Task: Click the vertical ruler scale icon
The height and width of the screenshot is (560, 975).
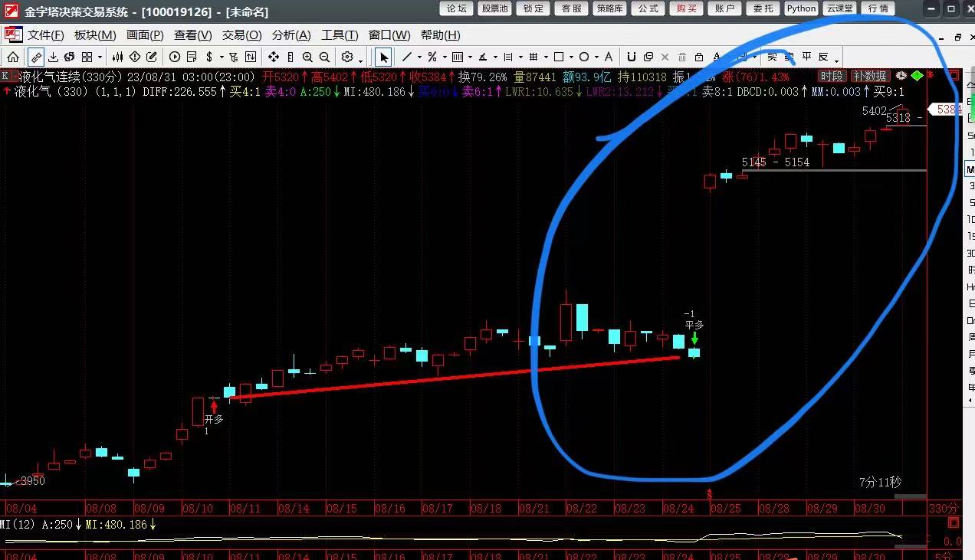Action: coord(291,57)
